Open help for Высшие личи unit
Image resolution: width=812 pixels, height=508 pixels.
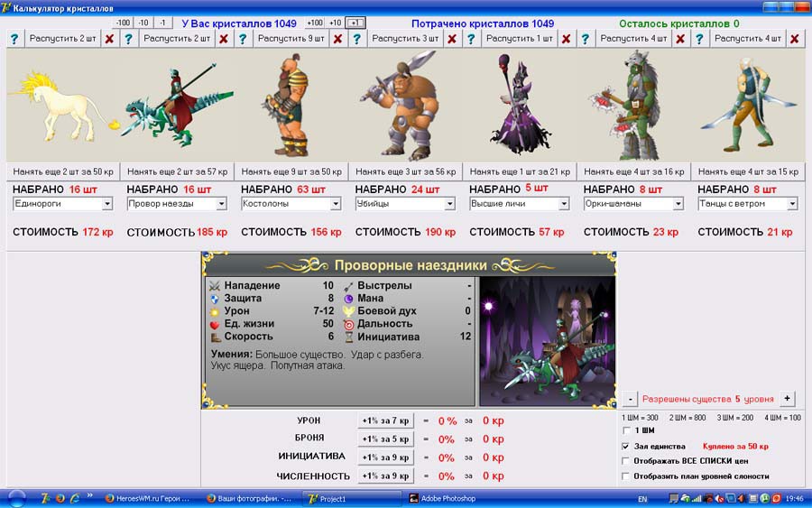pos(471,39)
